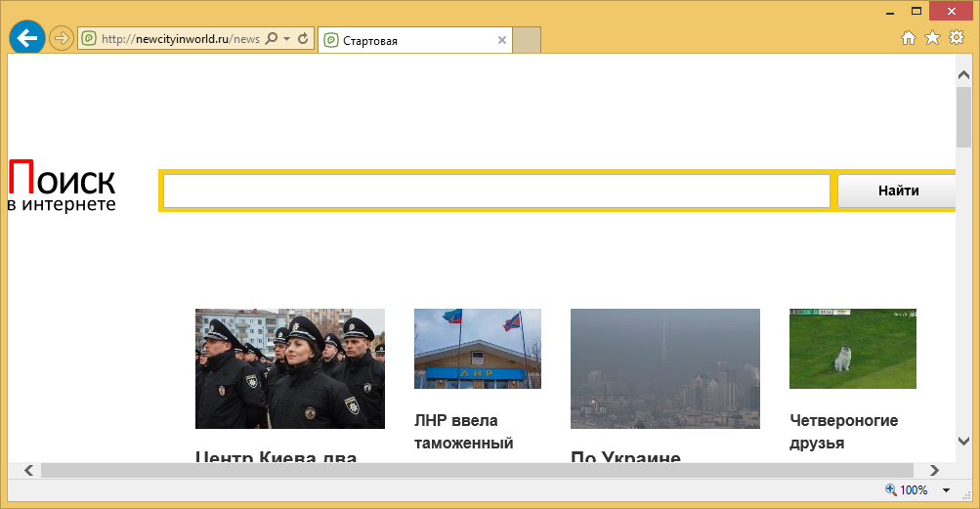Click the search magnifier in address bar
This screenshot has height=509, width=980.
click(x=272, y=40)
